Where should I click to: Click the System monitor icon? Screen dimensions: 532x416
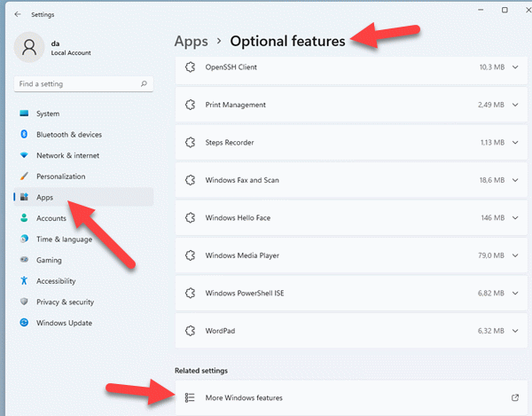pos(24,114)
